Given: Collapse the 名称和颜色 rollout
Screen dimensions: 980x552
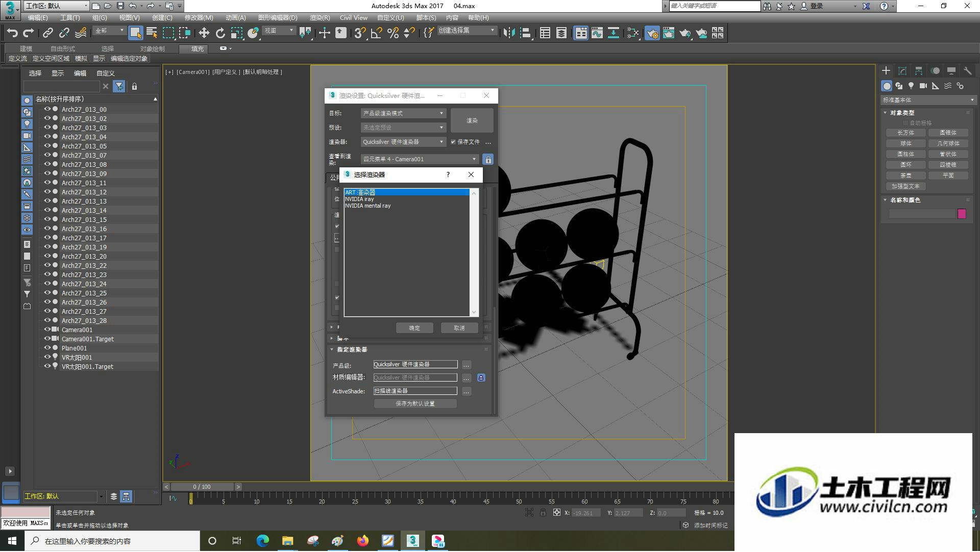Looking at the screenshot, I should coord(886,200).
